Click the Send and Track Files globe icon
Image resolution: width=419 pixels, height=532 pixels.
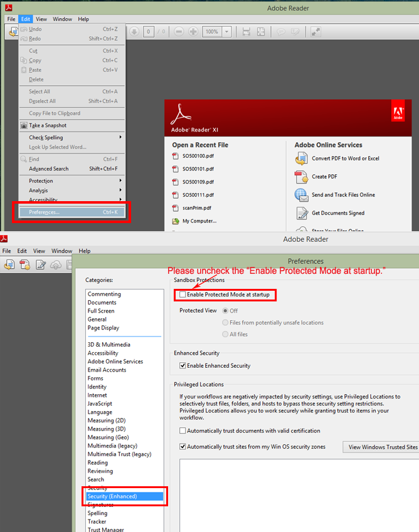coord(301,195)
